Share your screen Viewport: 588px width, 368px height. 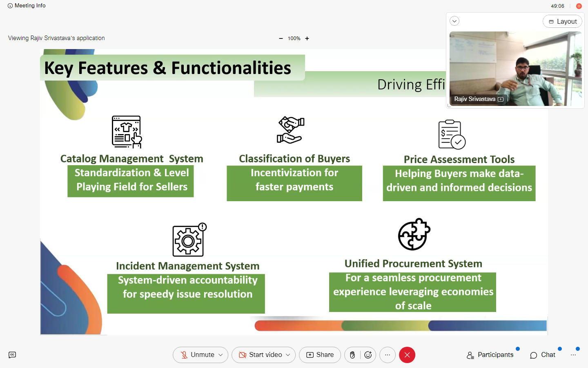tap(320, 355)
